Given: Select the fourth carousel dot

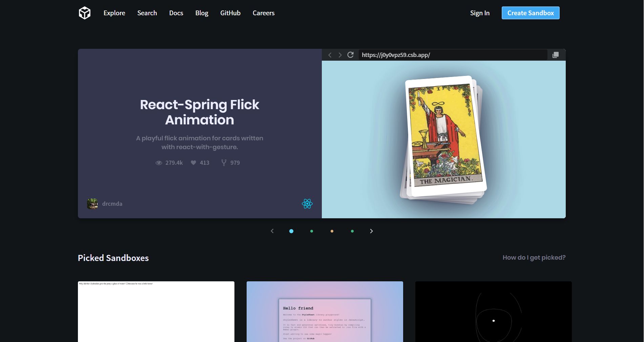Looking at the screenshot, I should [352, 231].
